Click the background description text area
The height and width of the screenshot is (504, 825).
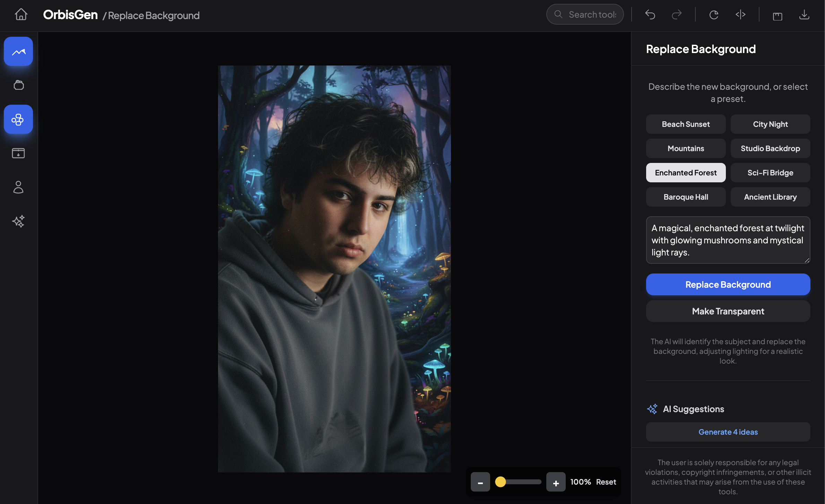(728, 240)
